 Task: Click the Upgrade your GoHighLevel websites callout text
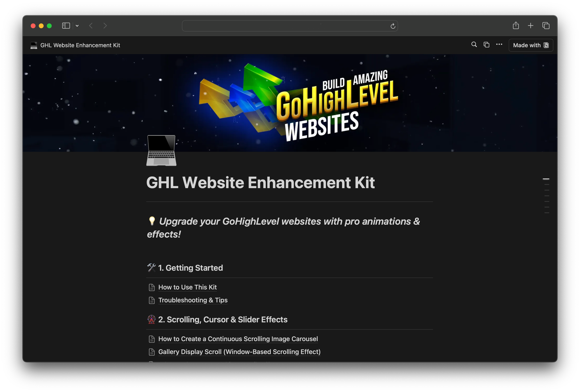point(283,228)
